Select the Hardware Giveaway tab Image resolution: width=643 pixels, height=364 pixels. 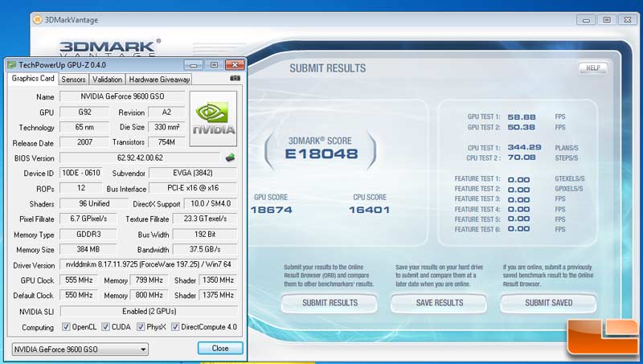tap(159, 80)
